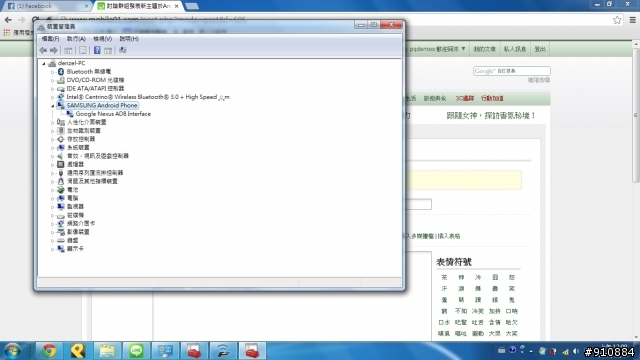Toggle the show/hide console tree toolbar icon
Screen dimensions: 640x360
68,50
